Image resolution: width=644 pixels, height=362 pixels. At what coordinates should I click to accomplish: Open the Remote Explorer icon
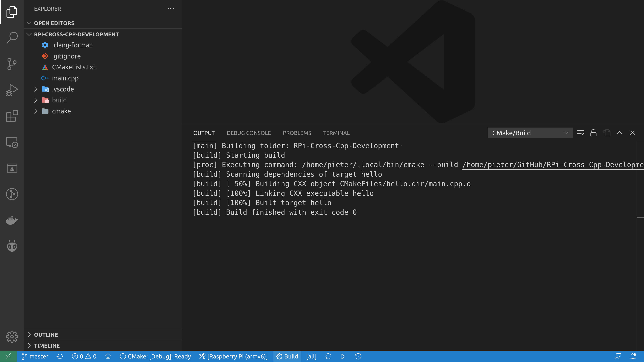pyautogui.click(x=12, y=142)
